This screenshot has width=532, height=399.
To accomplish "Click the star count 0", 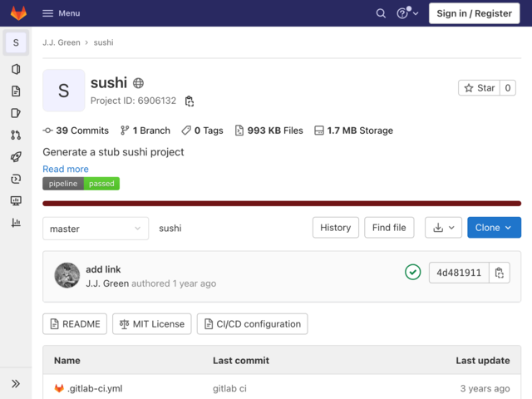I will pos(508,88).
